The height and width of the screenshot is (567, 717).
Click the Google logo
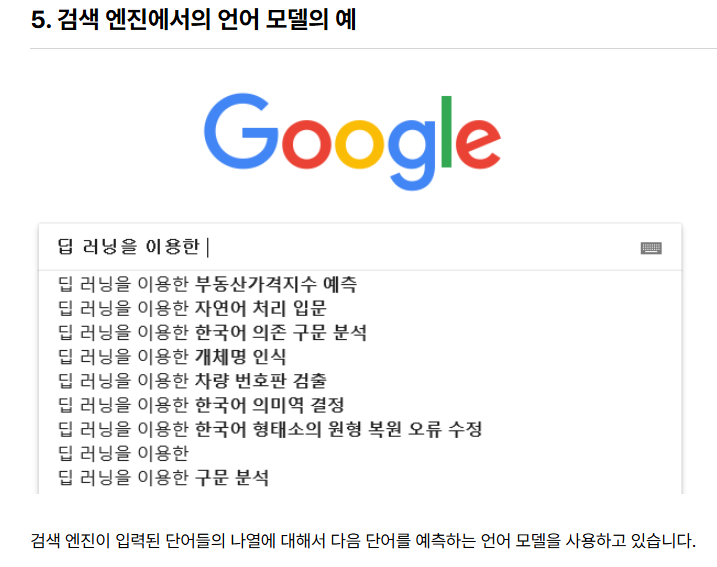point(352,142)
